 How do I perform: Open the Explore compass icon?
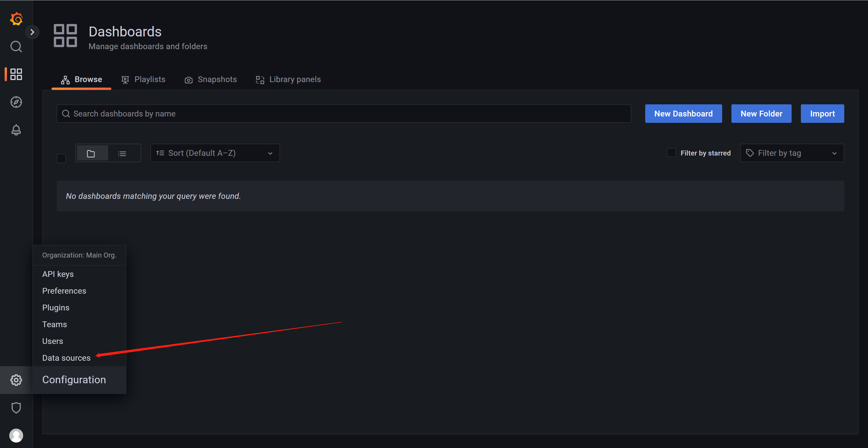16,102
